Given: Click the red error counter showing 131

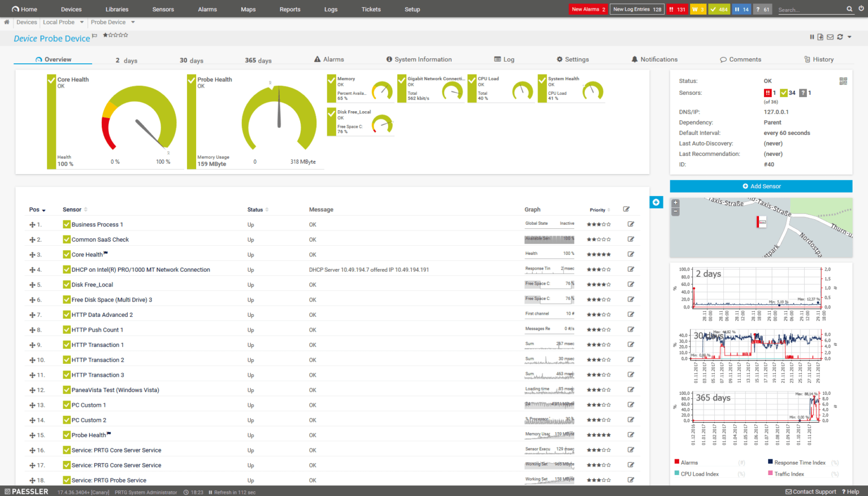Looking at the screenshot, I should [677, 9].
